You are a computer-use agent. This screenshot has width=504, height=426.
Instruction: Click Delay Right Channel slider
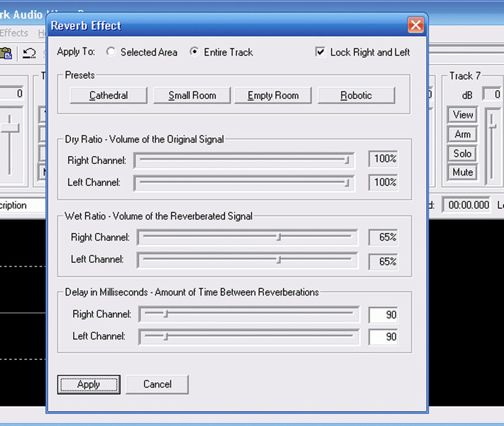[249, 314]
